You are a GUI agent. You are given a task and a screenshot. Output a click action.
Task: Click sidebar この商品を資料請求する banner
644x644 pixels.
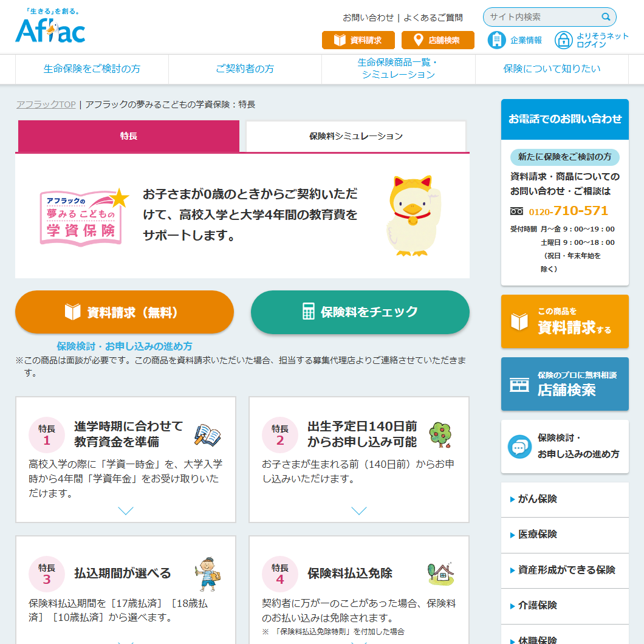(565, 321)
